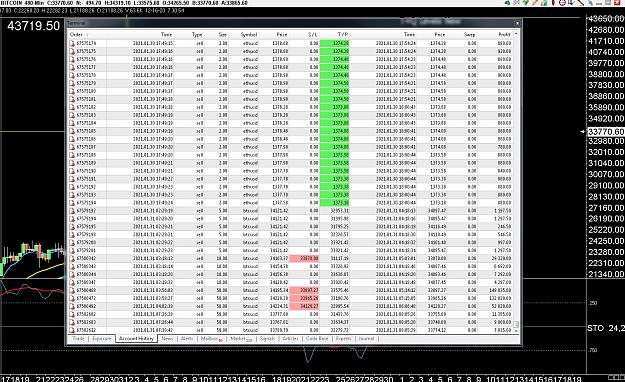
Task: Click the order icon beside order 67575174
Action: point(72,43)
